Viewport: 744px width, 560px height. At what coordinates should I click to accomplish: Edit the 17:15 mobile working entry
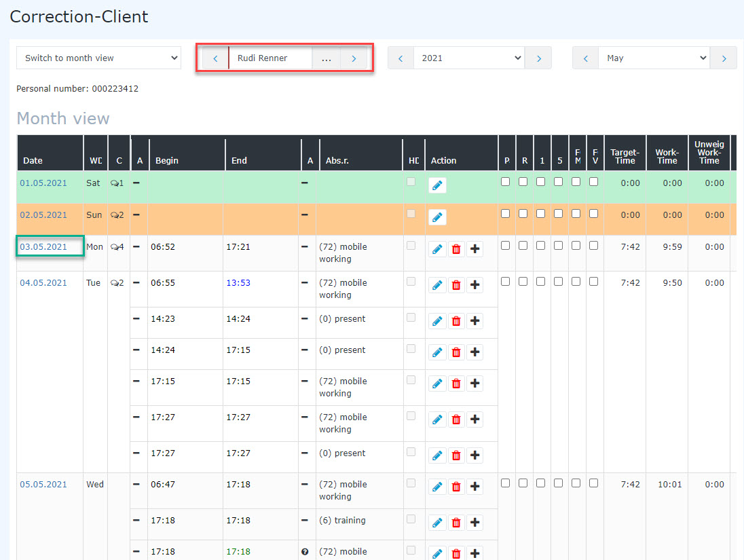(437, 384)
